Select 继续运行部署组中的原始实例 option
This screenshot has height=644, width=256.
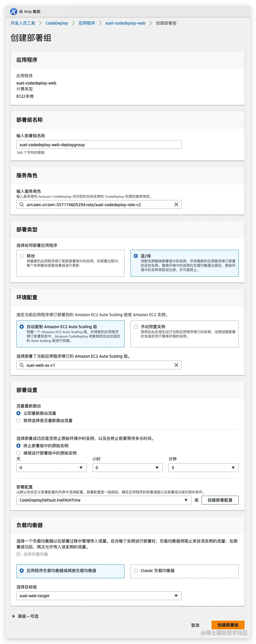pyautogui.click(x=18, y=453)
